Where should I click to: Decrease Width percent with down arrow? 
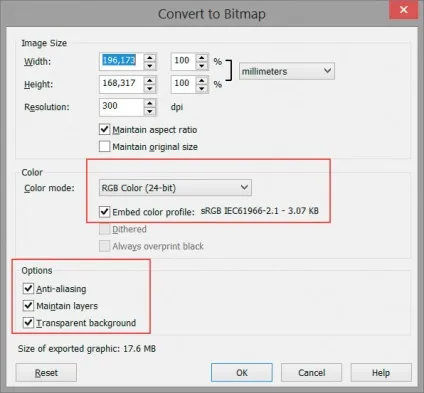[x=202, y=65]
